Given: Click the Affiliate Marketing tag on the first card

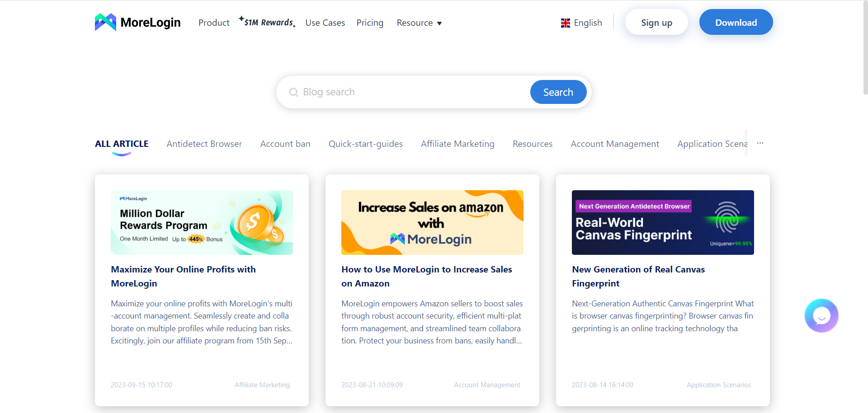Looking at the screenshot, I should pos(262,385).
